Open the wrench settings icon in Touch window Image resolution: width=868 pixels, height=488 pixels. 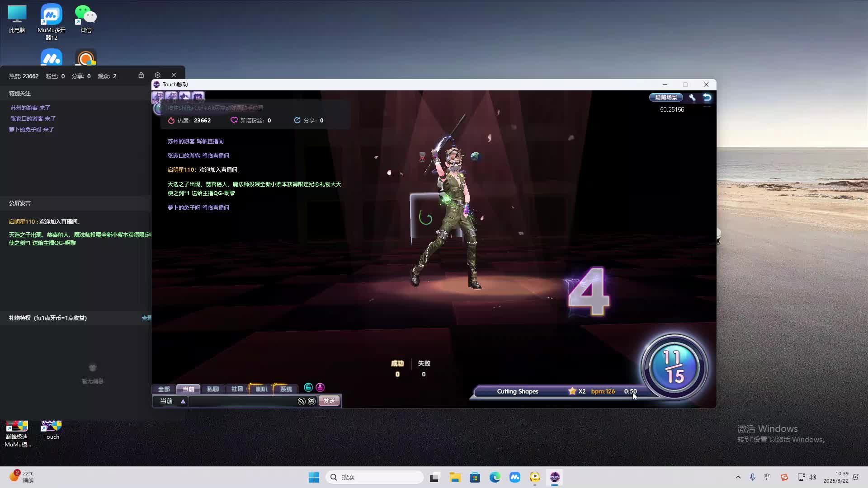693,98
